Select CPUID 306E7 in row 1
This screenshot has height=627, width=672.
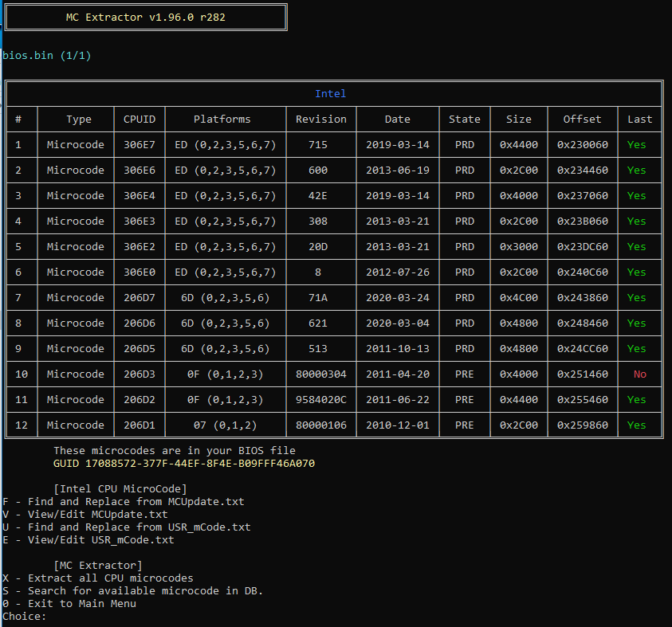139,144
